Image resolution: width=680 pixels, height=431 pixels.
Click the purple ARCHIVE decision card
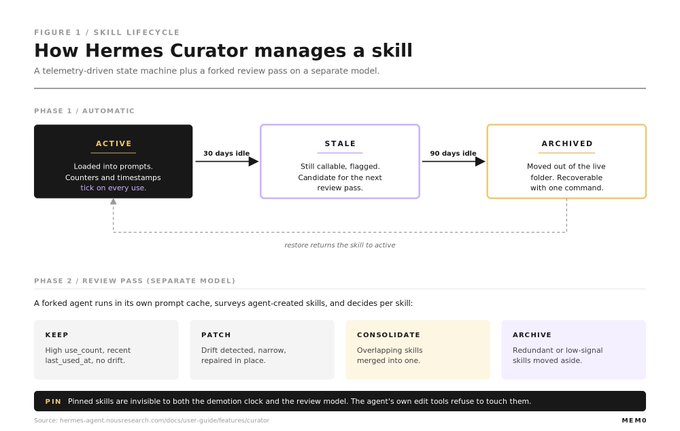coord(573,350)
